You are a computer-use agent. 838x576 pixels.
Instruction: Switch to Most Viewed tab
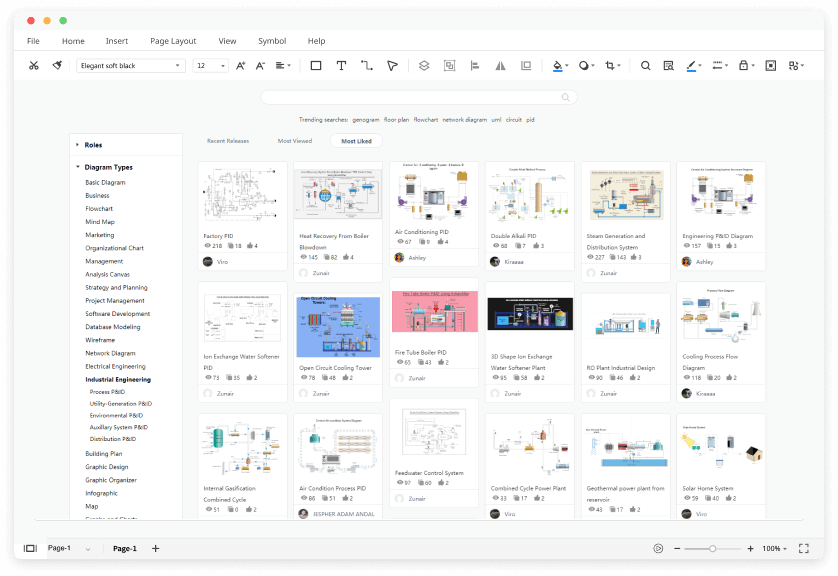295,141
